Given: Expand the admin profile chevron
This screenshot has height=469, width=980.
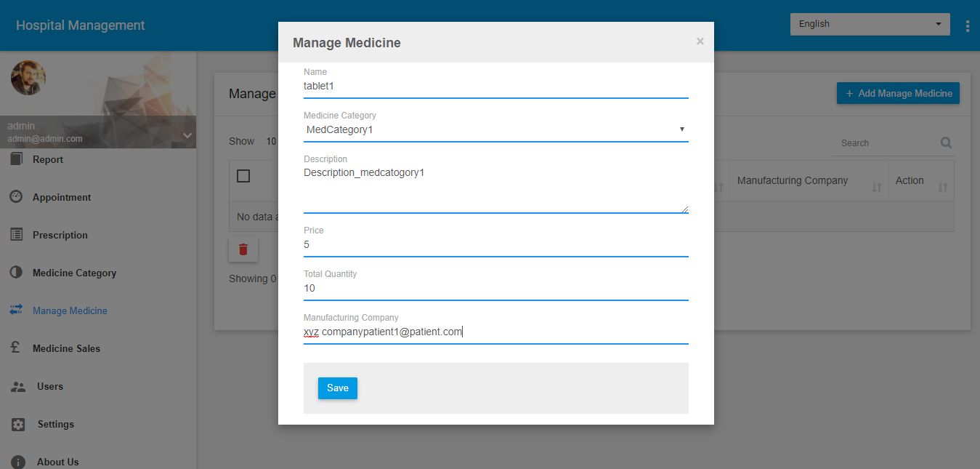Looking at the screenshot, I should (187, 135).
